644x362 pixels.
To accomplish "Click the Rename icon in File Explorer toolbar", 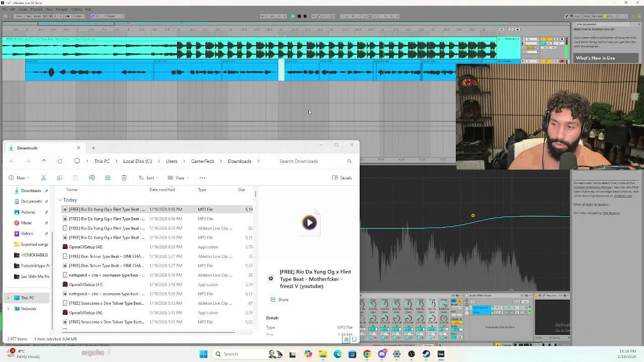I will [x=92, y=177].
